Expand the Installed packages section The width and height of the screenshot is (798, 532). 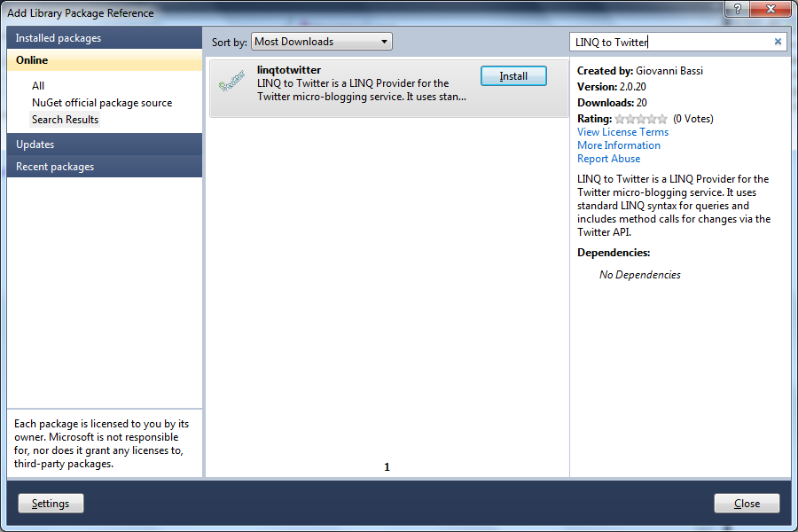[x=105, y=38]
